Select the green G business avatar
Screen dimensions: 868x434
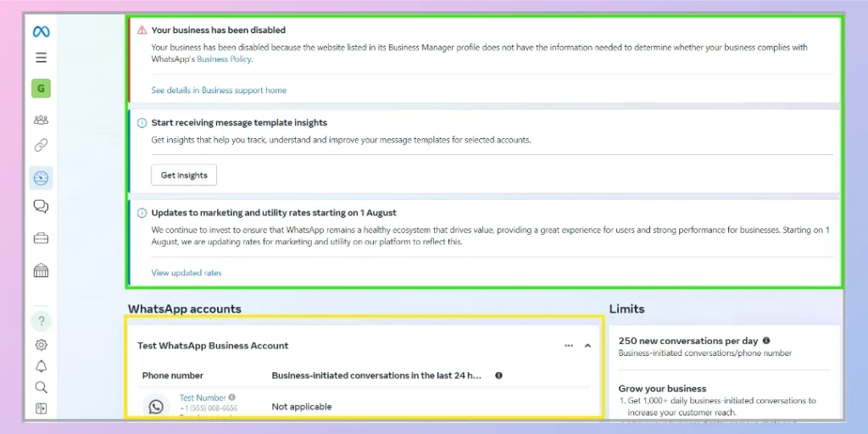pyautogui.click(x=41, y=88)
